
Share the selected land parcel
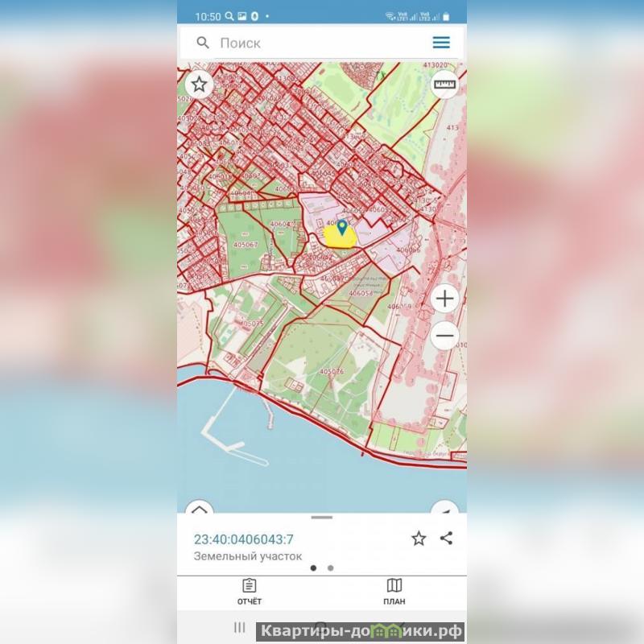pos(447,538)
